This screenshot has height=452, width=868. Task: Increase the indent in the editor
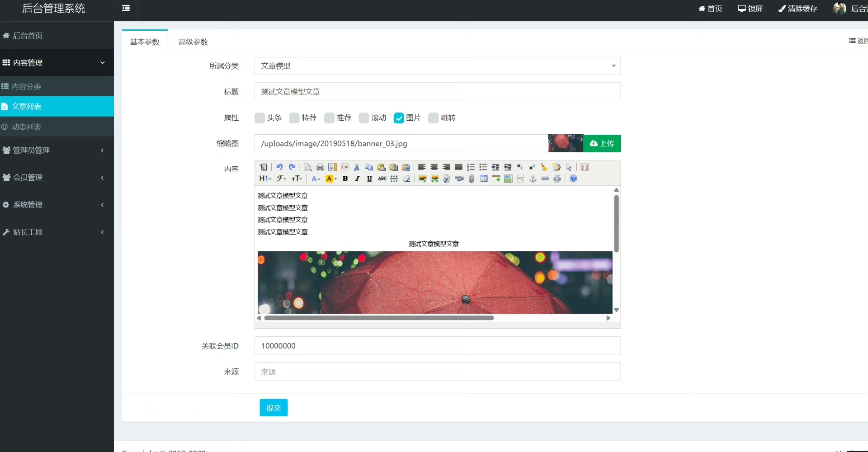[495, 167]
